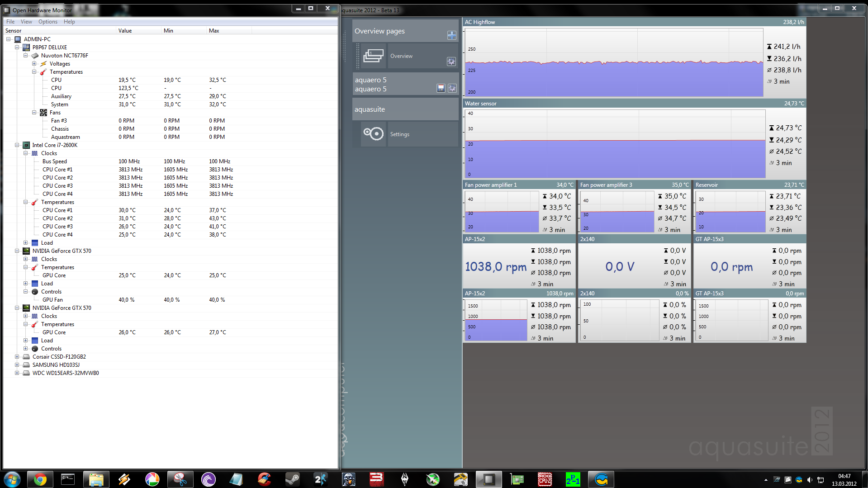868x488 pixels.
Task: Click the GT AP-15x3 value panel title
Action: click(x=709, y=239)
